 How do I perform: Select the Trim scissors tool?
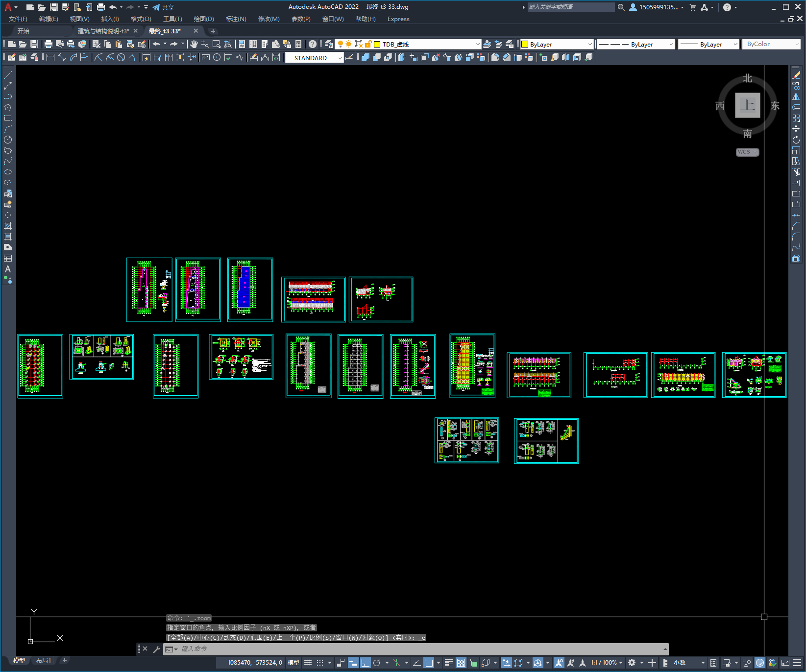tap(796, 172)
